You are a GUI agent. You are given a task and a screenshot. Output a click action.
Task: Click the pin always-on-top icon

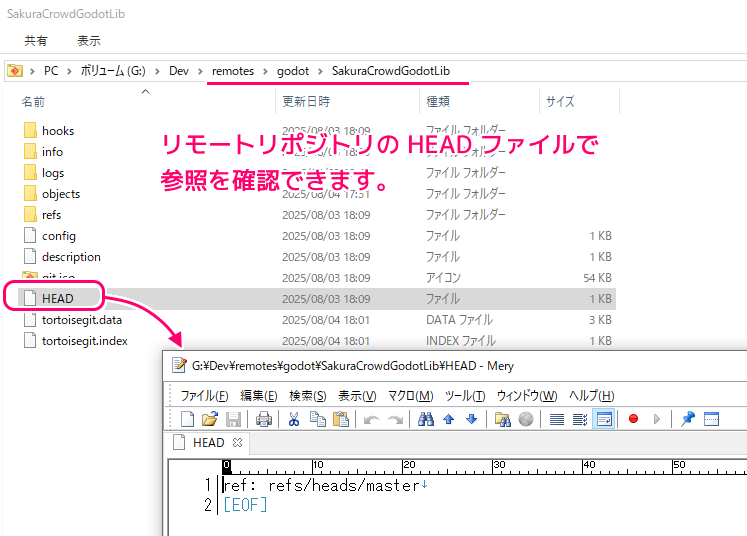tap(688, 419)
